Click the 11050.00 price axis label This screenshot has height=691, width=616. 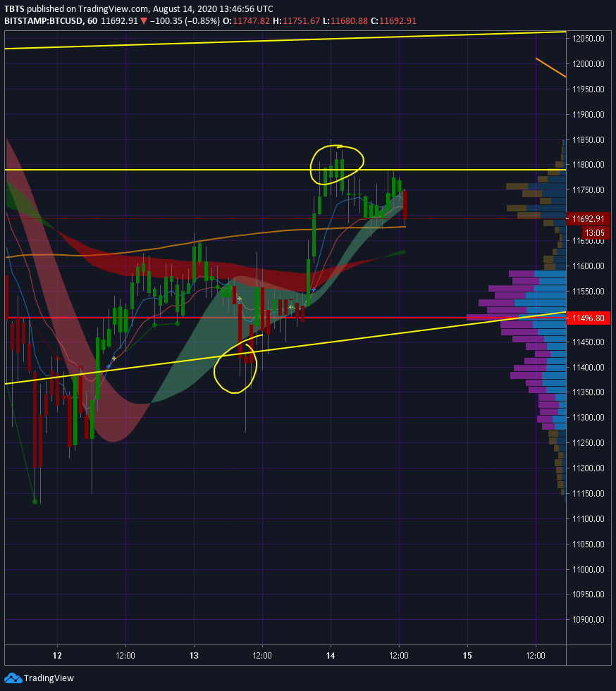pos(589,544)
